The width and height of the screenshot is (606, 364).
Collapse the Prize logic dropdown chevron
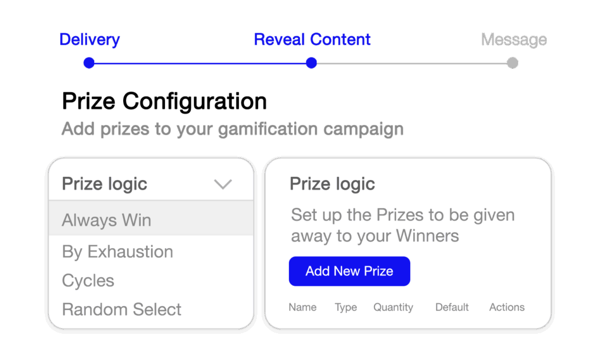coord(223,184)
